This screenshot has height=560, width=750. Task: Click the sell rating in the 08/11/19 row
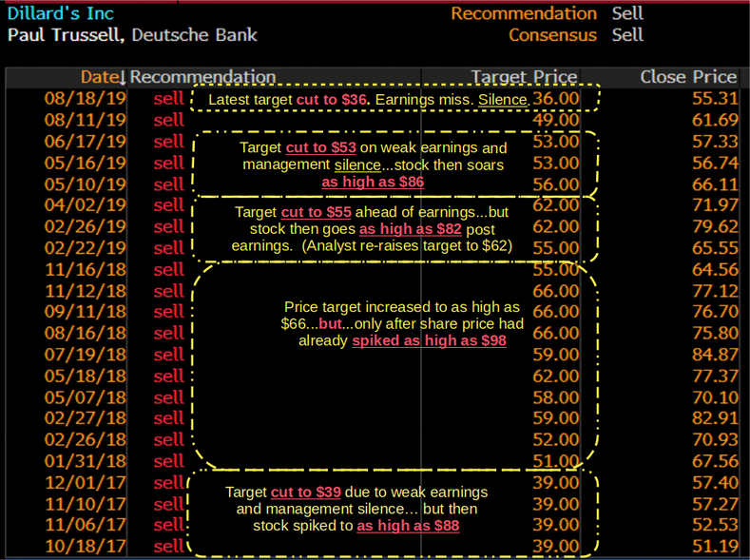(169, 120)
